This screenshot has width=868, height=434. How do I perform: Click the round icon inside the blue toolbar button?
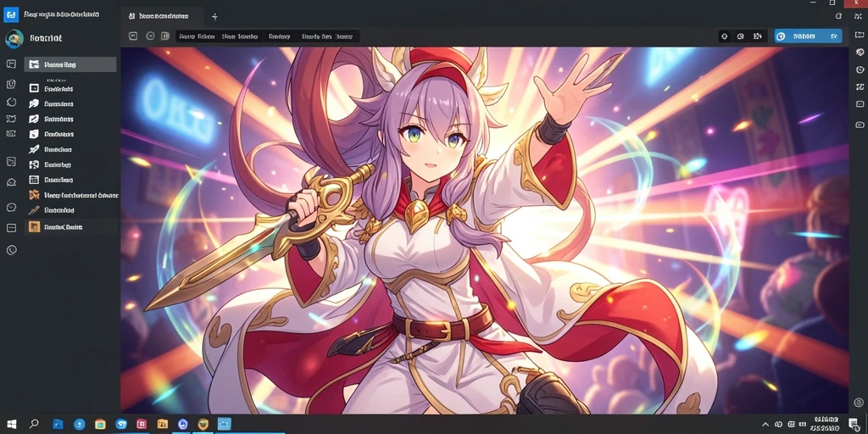(x=781, y=36)
